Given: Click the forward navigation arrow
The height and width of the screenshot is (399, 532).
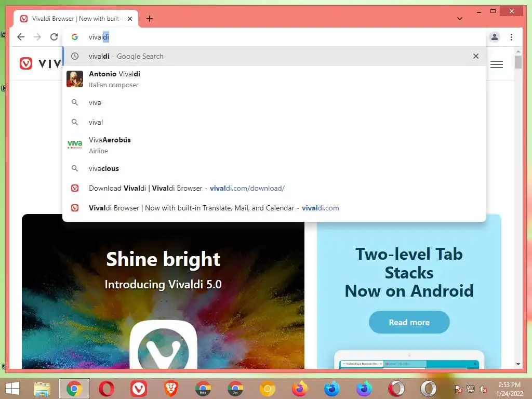Looking at the screenshot, I should pyautogui.click(x=37, y=37).
